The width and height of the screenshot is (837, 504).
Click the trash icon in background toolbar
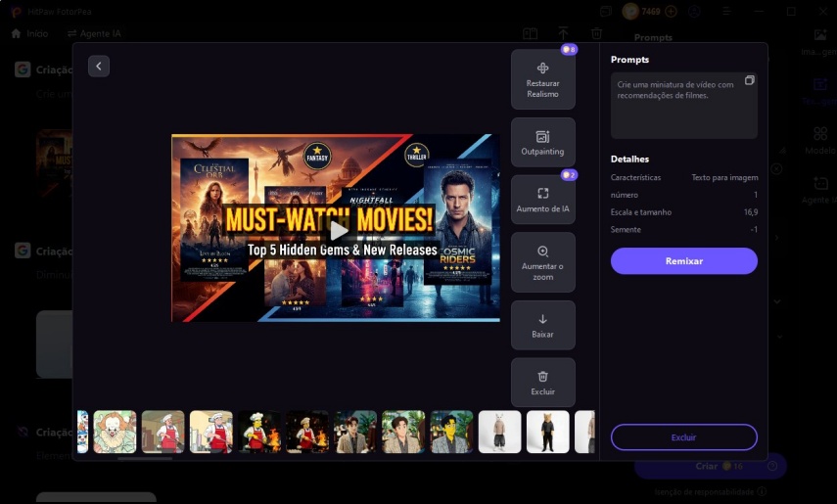pyautogui.click(x=597, y=33)
